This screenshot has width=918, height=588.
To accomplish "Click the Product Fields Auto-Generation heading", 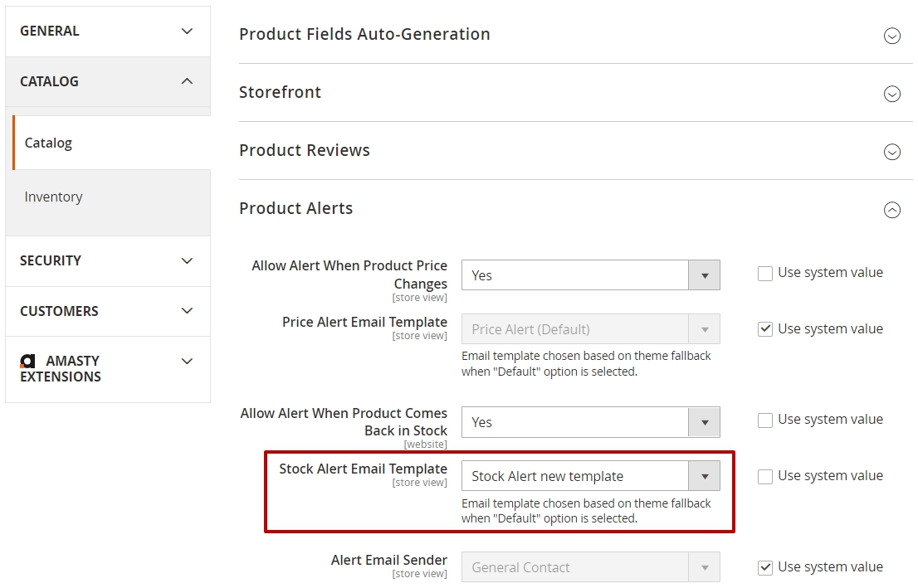I will [x=364, y=34].
